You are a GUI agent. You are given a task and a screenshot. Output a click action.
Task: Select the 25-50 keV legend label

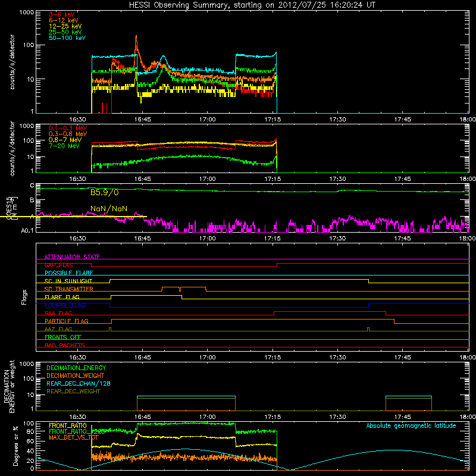coord(65,32)
